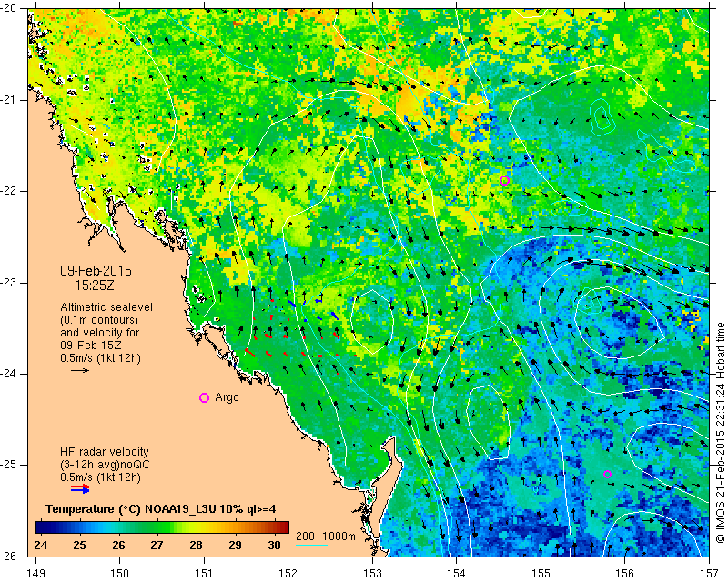
Task: Click the dark blue end of the color bar near 24
Action: [40, 527]
